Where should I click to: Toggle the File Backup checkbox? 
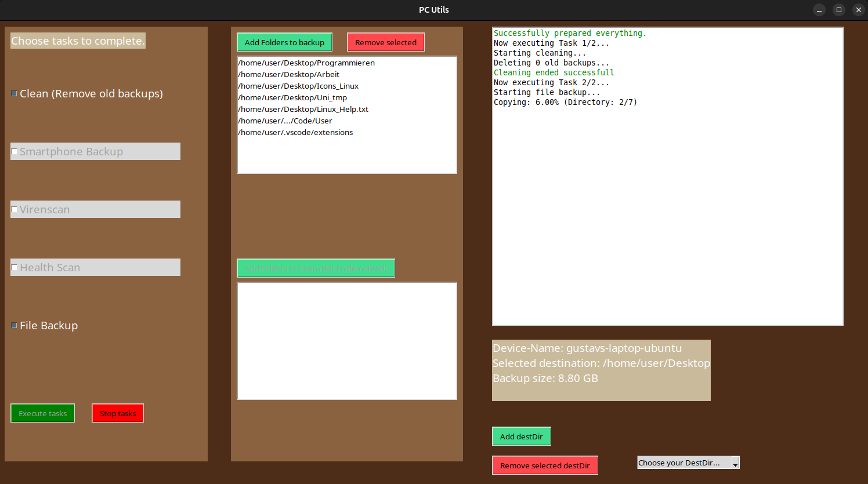(15, 326)
